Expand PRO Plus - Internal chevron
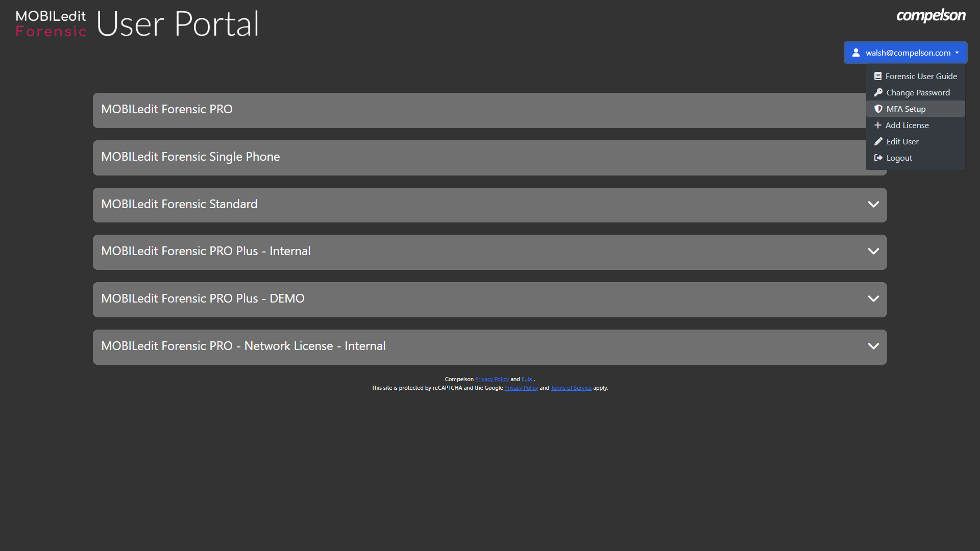980x551 pixels. pyautogui.click(x=873, y=252)
